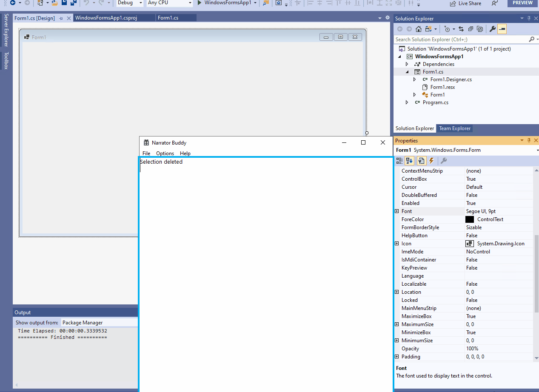The height and width of the screenshot is (392, 539).
Task: Switch to Categorized properties view
Action: 399,161
